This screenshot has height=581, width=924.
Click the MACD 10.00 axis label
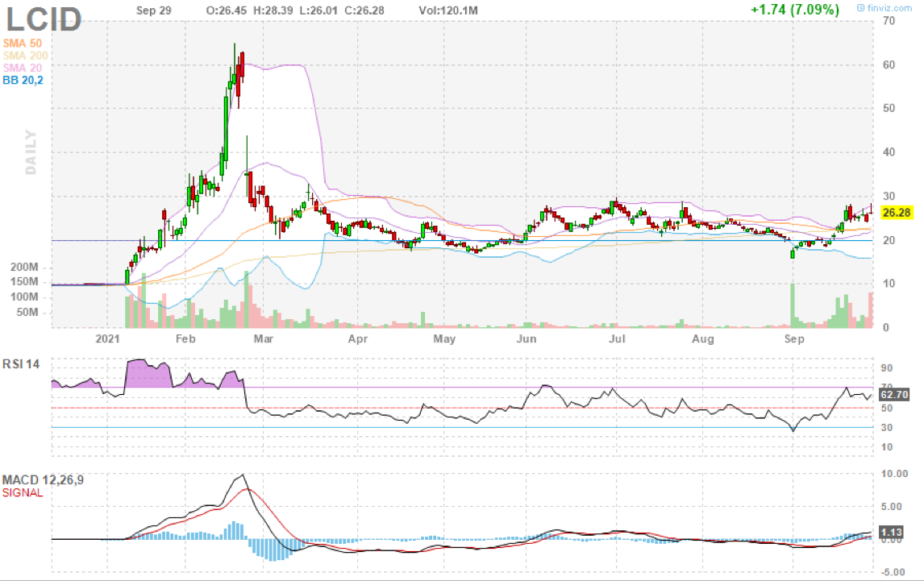coord(894,474)
